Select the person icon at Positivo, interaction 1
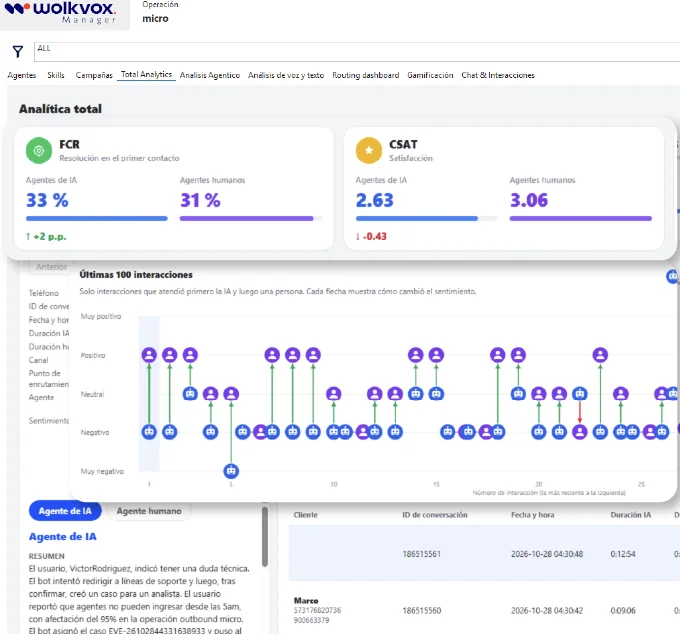The width and height of the screenshot is (680, 640). (x=149, y=355)
